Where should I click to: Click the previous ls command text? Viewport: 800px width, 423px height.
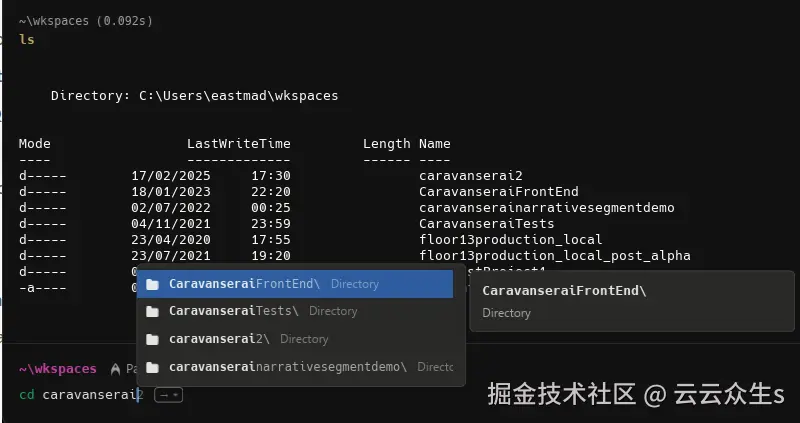(x=27, y=39)
